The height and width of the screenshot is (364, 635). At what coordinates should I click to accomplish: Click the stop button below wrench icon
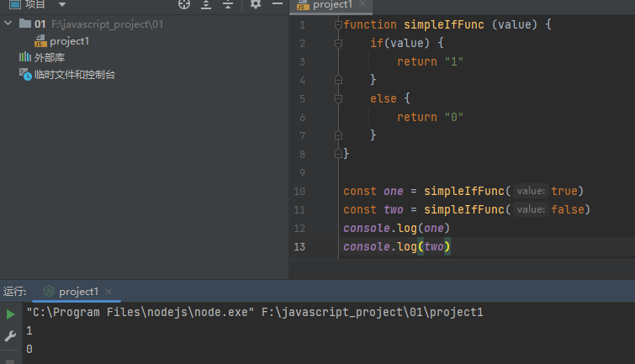[10, 361]
